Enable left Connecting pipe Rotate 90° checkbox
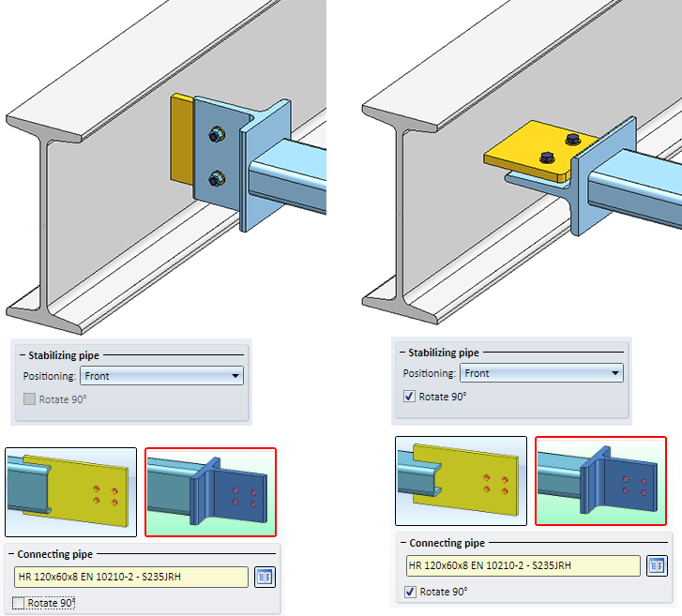The height and width of the screenshot is (616, 682). click(18, 603)
